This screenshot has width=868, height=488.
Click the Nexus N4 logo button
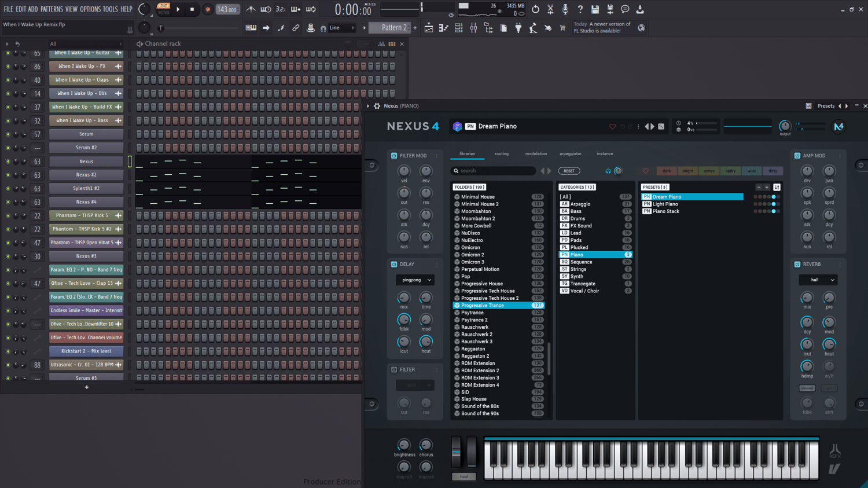pos(838,126)
